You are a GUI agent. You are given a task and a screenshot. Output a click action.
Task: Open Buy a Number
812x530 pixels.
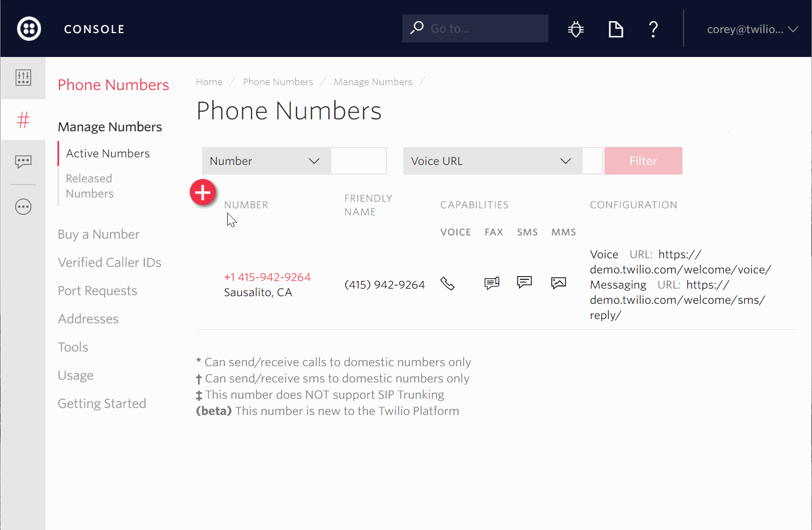(x=99, y=234)
